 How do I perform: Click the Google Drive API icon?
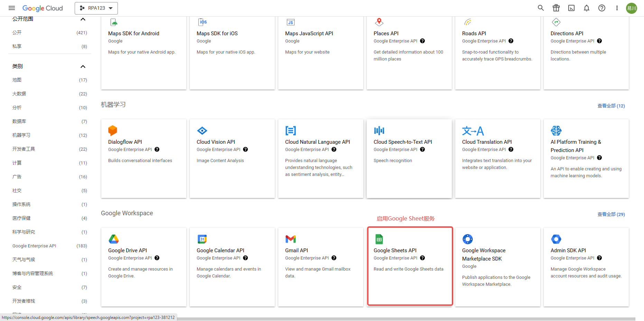[x=114, y=239]
